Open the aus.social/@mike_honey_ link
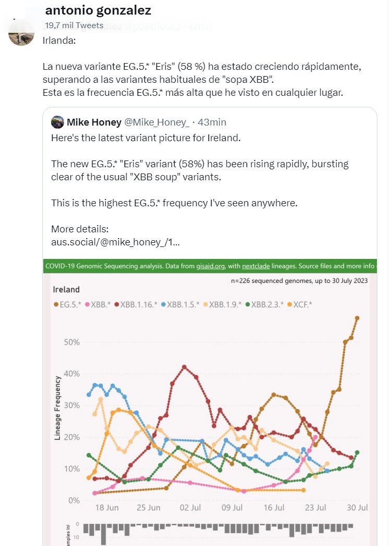 click(x=115, y=242)
